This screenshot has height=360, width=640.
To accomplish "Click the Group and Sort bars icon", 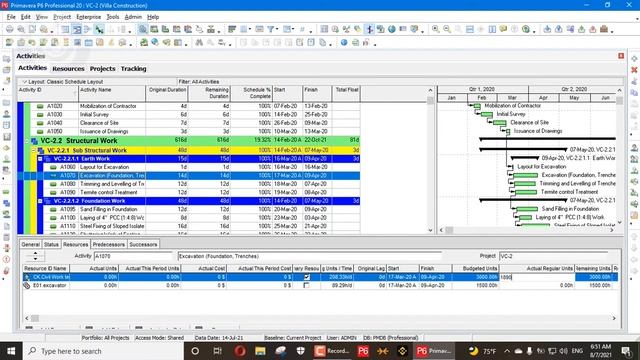I will click(232, 29).
